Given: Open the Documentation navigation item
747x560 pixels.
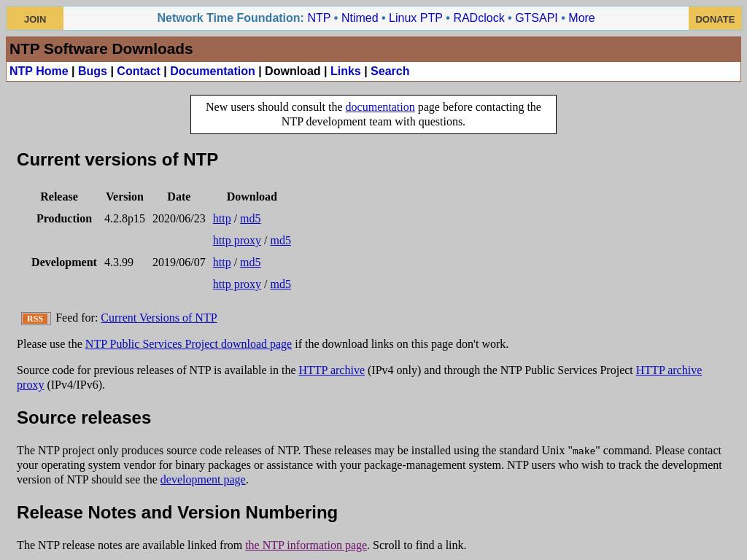Looking at the screenshot, I should [212, 71].
